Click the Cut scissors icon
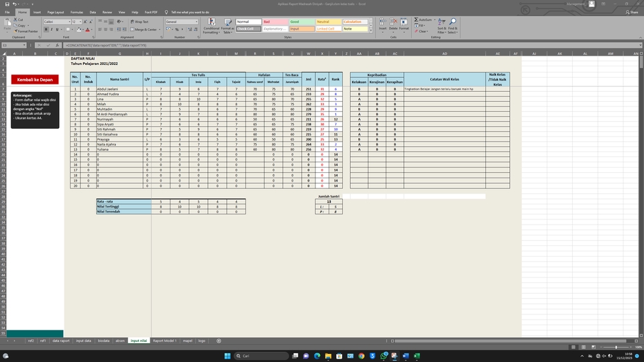 coord(15,19)
